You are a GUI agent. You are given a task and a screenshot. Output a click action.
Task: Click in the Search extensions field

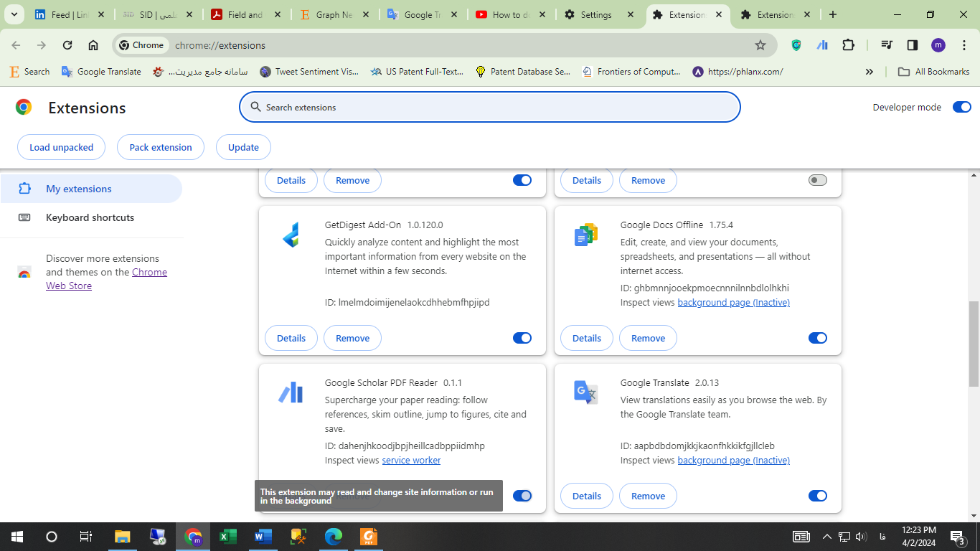pyautogui.click(x=490, y=107)
